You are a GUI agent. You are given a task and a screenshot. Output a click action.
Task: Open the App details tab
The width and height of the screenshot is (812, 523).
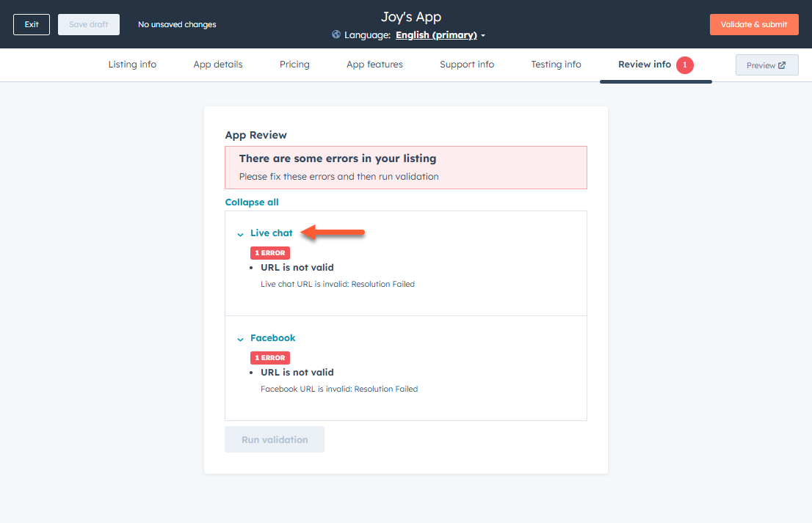218,65
